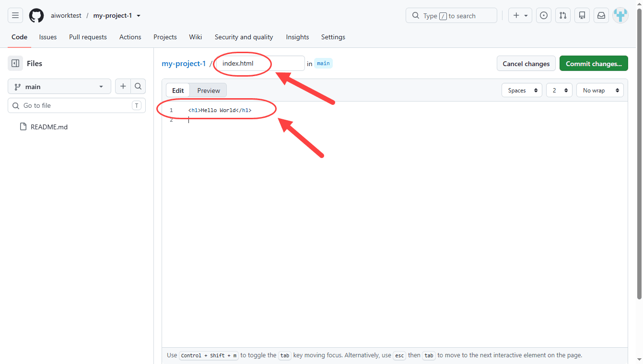
Task: Open the user avatar menu
Action: click(620, 15)
